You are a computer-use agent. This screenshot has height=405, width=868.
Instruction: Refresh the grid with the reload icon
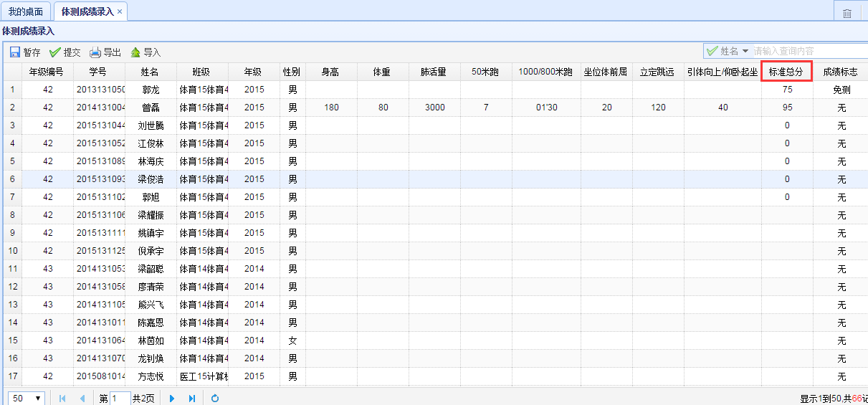(215, 399)
